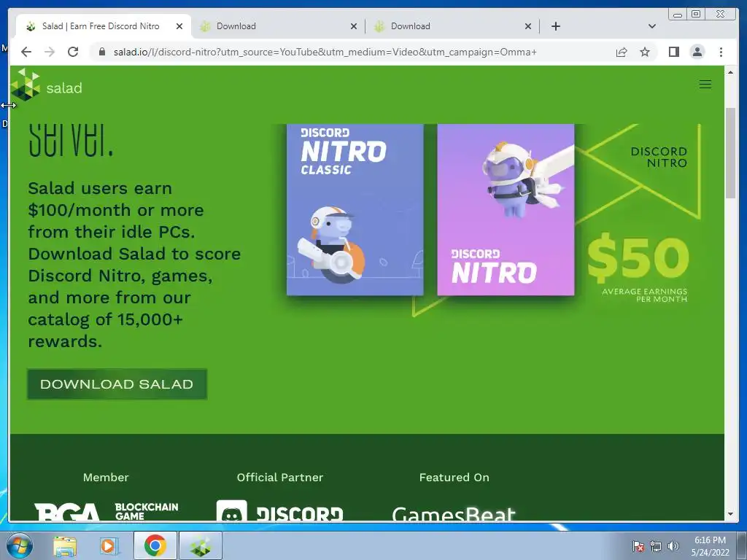Click the page scrollbar thumb
The height and width of the screenshot is (560, 747).
point(730,153)
